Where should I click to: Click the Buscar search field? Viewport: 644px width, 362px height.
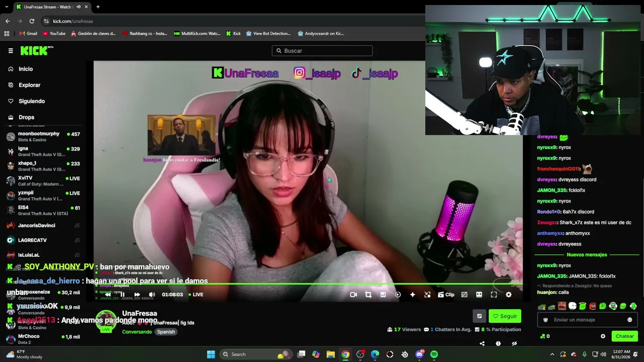(x=322, y=51)
